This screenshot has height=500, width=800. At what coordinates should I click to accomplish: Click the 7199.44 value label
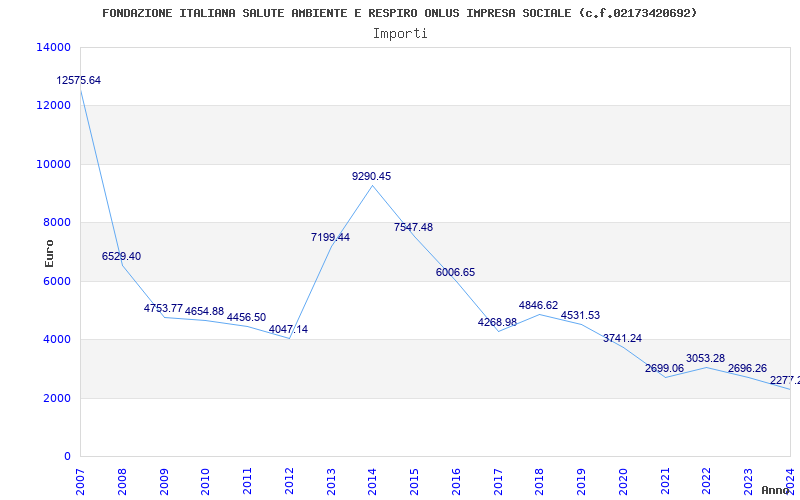331,237
